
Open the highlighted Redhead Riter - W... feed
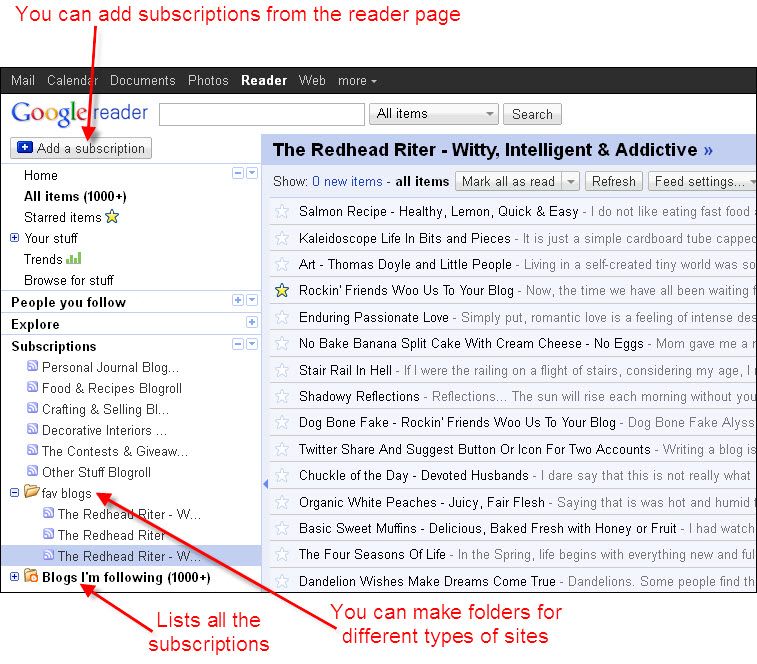coord(131,556)
